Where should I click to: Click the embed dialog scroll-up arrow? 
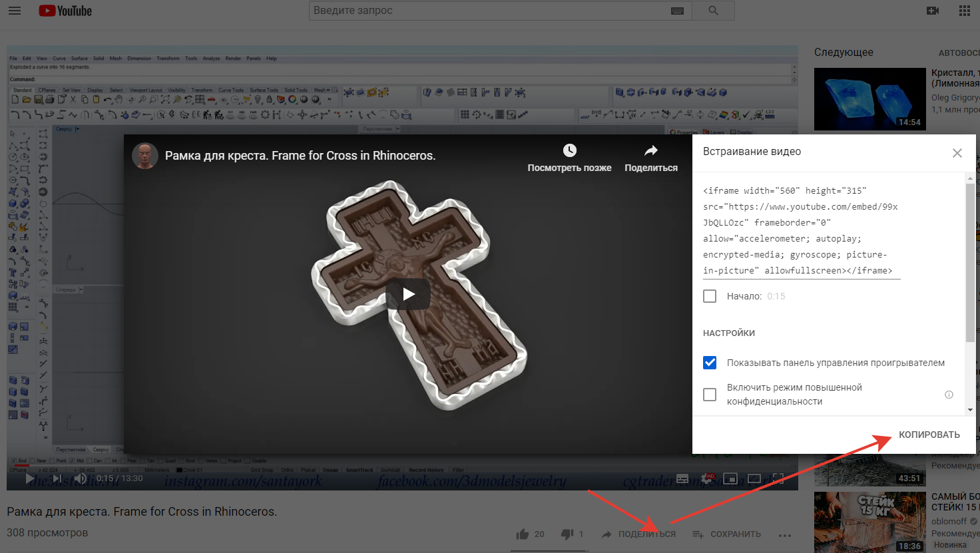(x=970, y=178)
